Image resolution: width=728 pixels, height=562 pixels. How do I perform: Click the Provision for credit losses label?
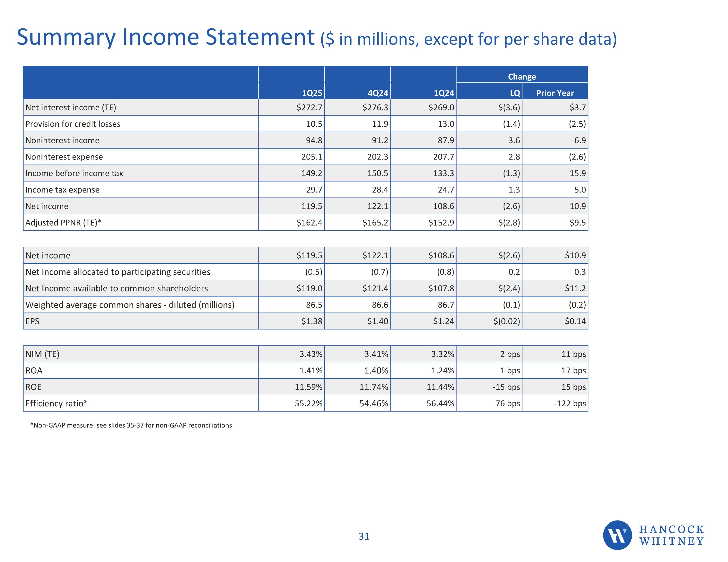[73, 124]
